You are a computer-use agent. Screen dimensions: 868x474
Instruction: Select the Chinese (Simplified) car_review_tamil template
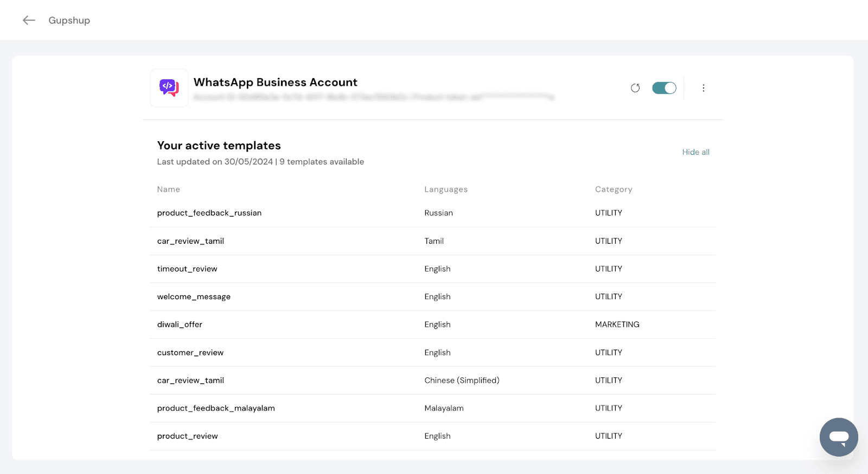190,381
